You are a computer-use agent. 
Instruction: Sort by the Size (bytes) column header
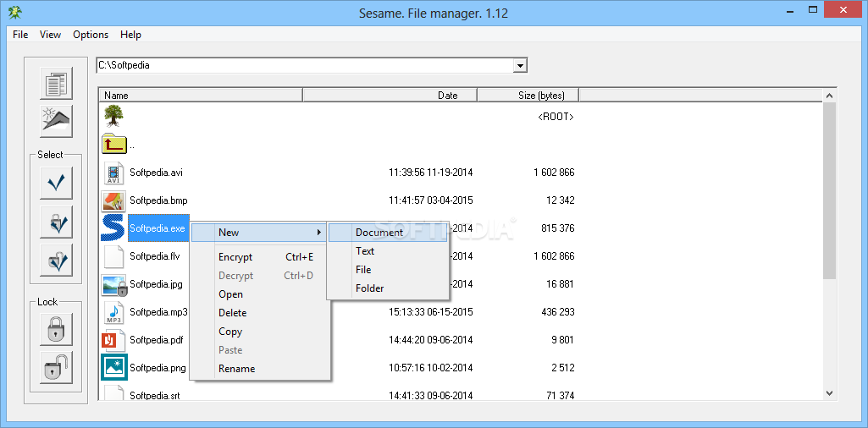point(528,95)
